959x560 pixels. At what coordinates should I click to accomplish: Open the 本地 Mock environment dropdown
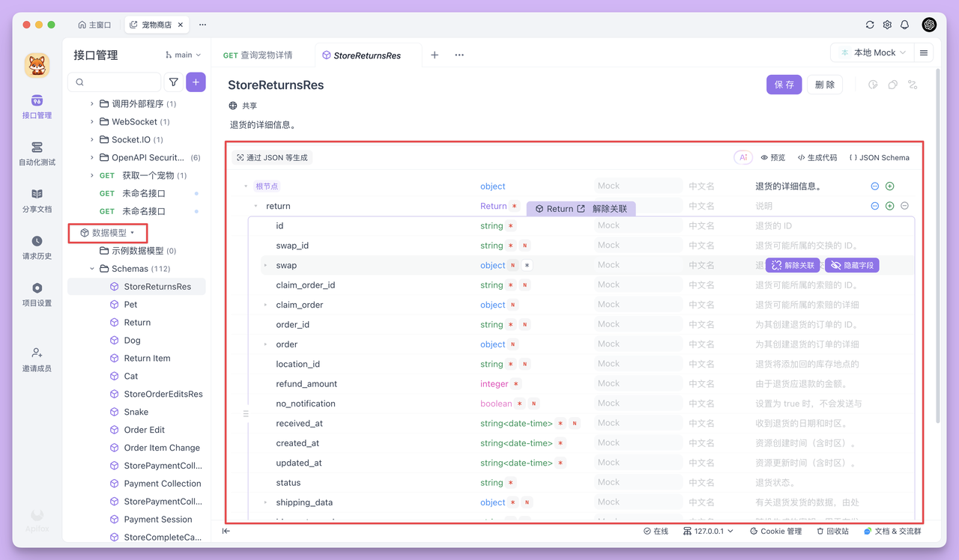click(x=872, y=53)
